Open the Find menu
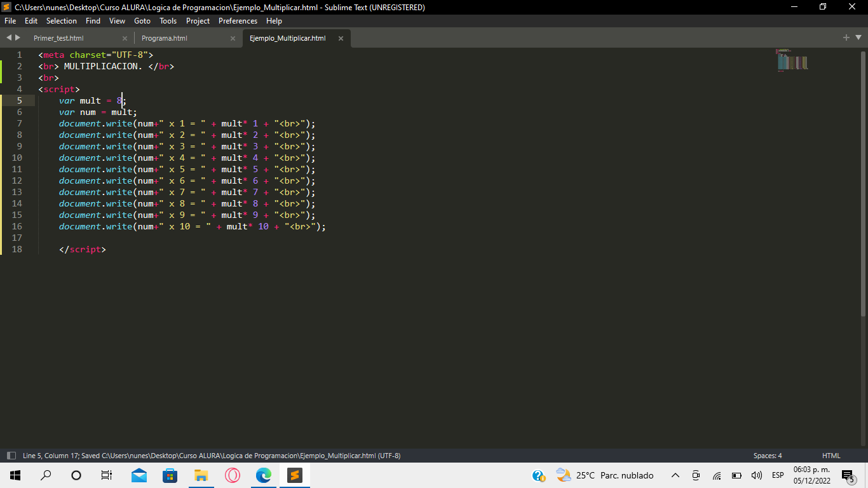868x488 pixels. (93, 21)
